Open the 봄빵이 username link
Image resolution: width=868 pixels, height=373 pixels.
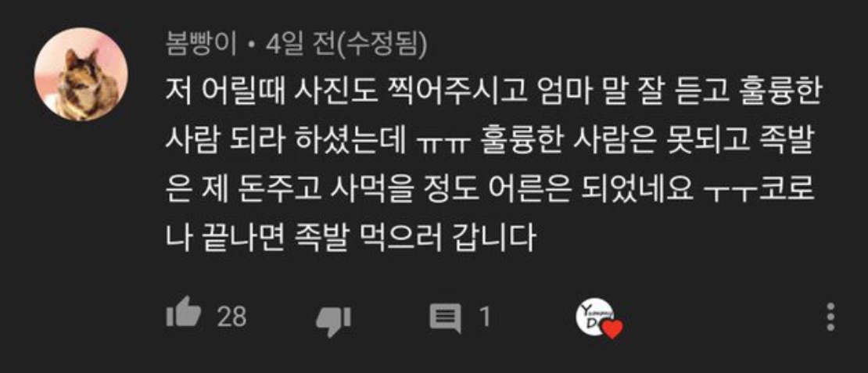click(x=201, y=45)
